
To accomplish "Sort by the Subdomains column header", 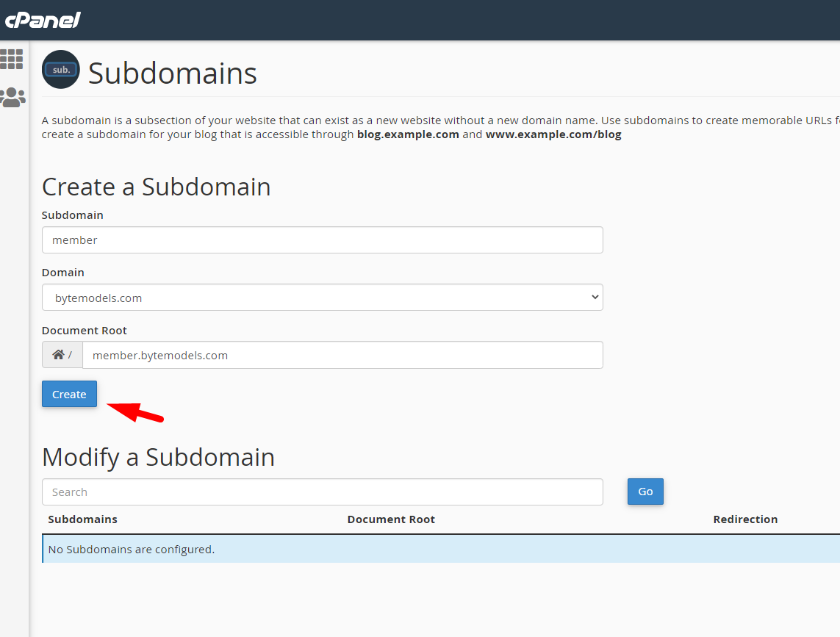I will point(82,519).
